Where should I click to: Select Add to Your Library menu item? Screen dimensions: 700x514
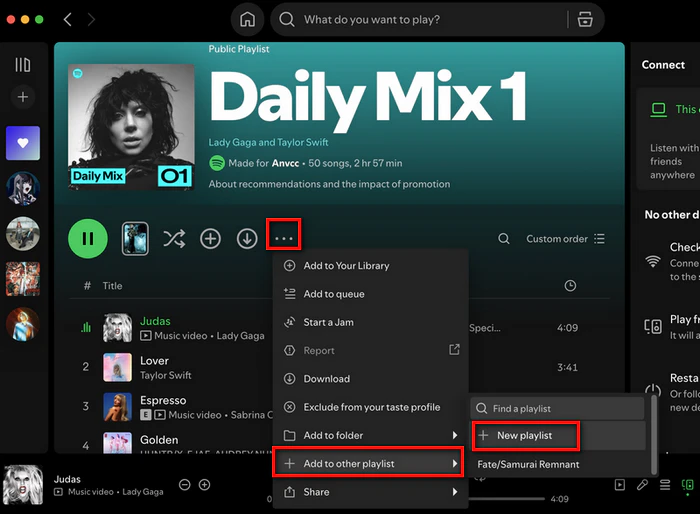pos(371,266)
